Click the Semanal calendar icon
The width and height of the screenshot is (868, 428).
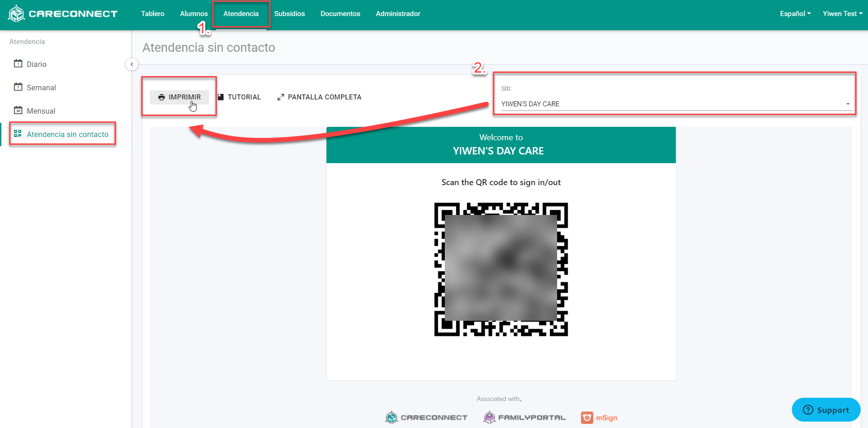click(x=18, y=87)
